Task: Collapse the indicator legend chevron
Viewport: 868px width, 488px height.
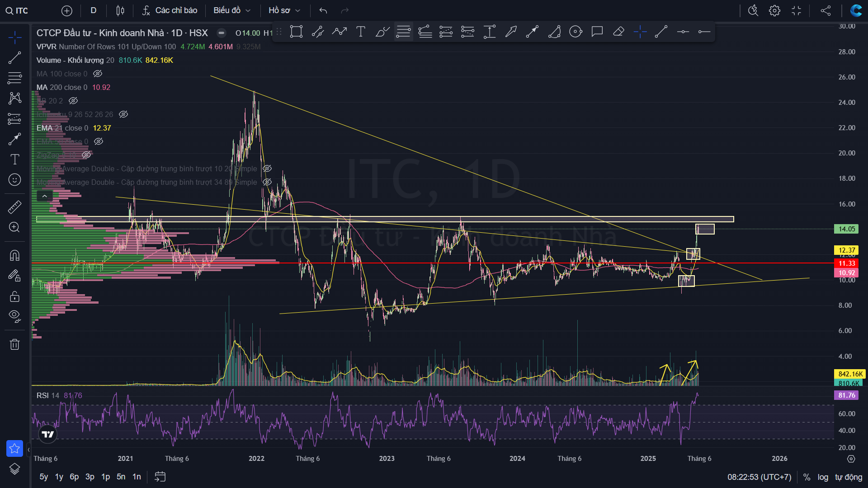Action: click(45, 196)
